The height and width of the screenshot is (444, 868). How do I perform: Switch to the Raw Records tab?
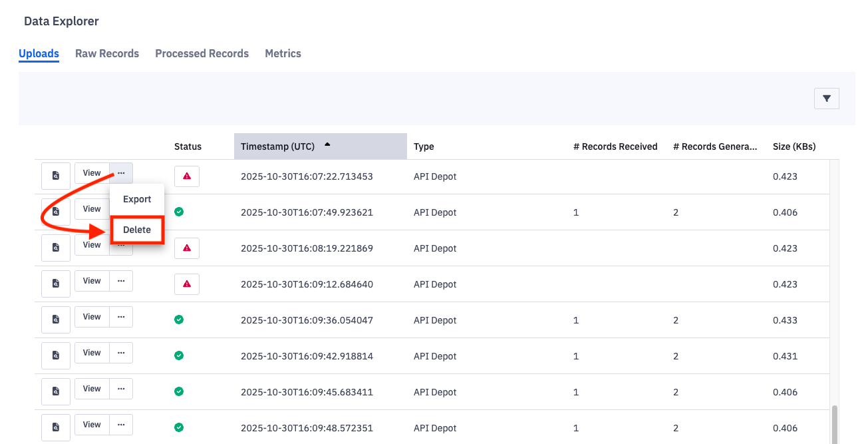point(106,53)
